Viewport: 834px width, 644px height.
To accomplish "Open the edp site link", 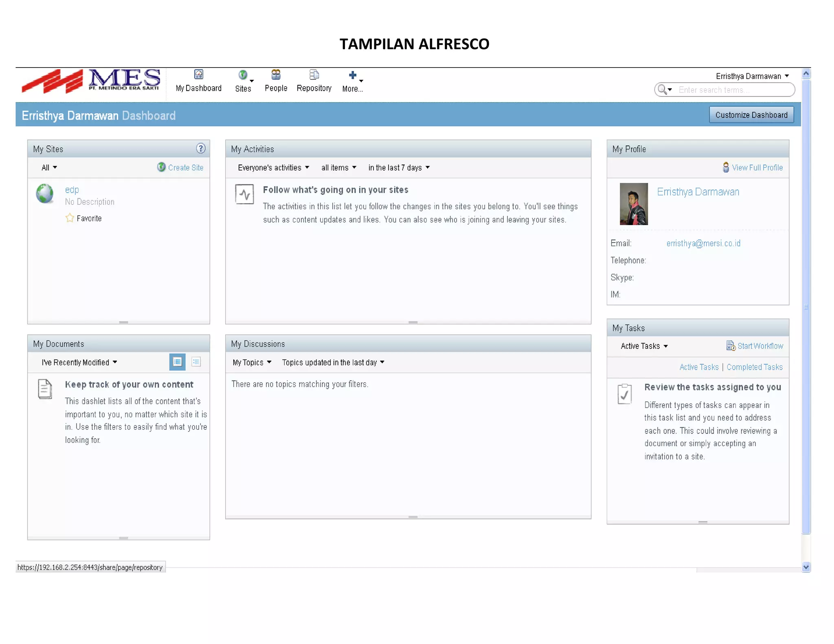I will 72,190.
